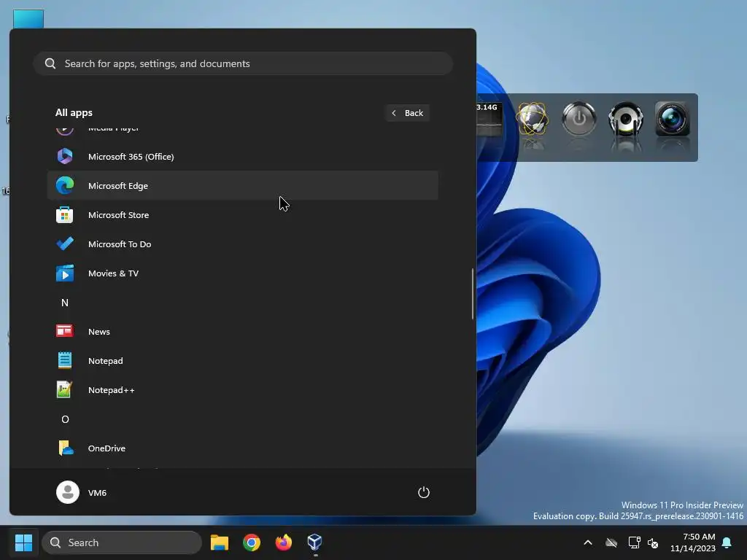Launch Microsoft Edge from All apps
This screenshot has height=560, width=747.
(242, 186)
